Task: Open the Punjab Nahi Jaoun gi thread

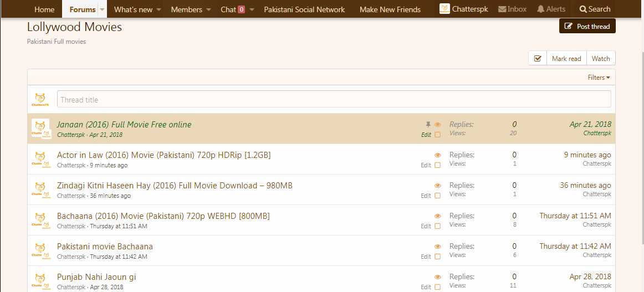Action: coord(96,277)
